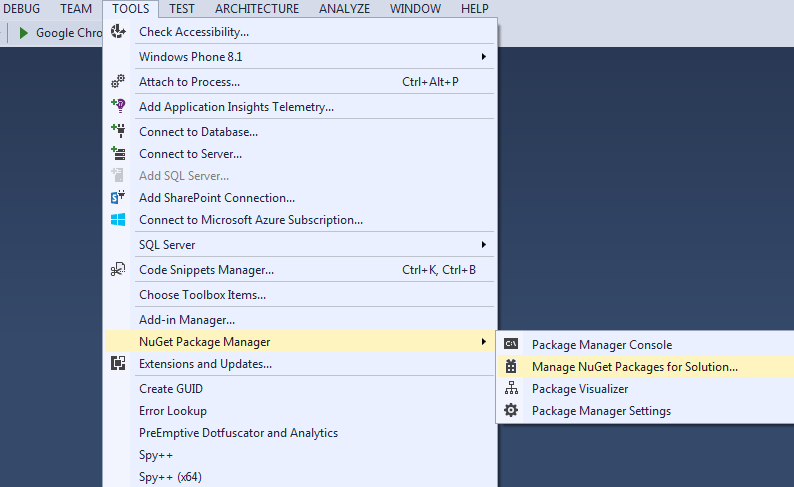Click the Code Snippets Manager scissors icon
Viewport: 794px width, 487px height.
click(x=118, y=269)
